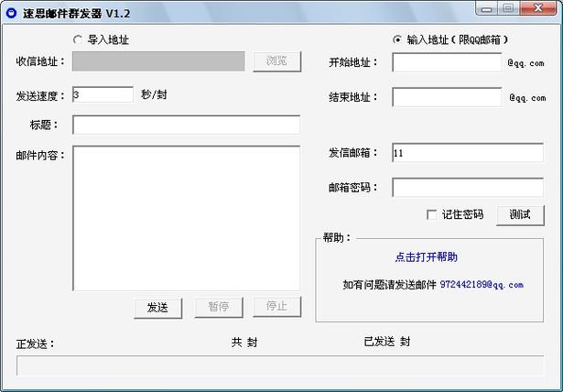Click the 已发送 封 sent count label

click(387, 342)
